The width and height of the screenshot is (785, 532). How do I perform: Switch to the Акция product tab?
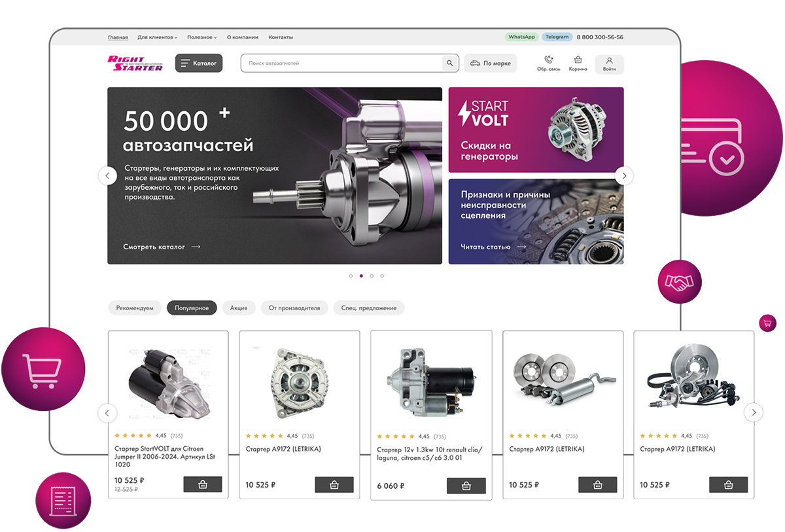(239, 308)
